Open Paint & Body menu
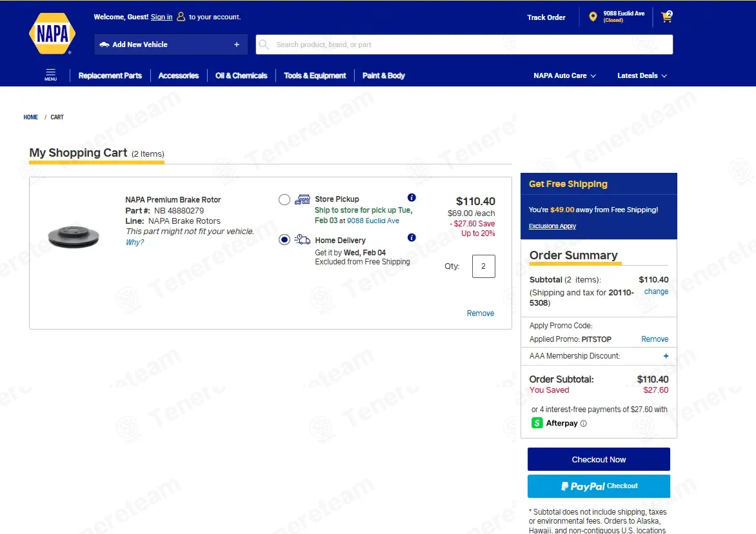Image resolution: width=756 pixels, height=534 pixels. pos(383,75)
